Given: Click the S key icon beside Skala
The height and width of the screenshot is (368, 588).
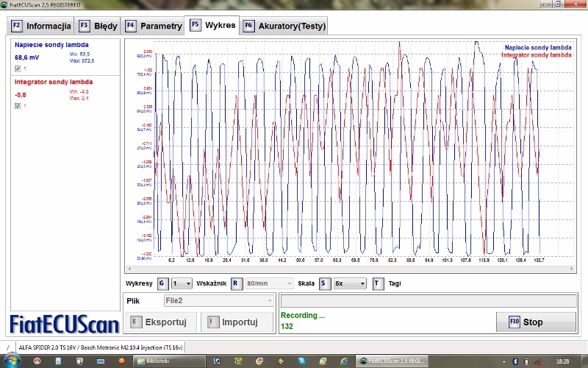Looking at the screenshot, I should pos(324,283).
